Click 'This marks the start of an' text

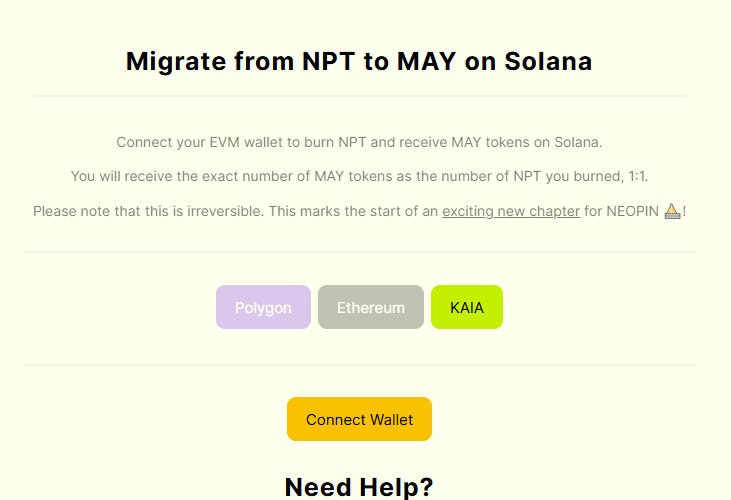pyautogui.click(x=353, y=211)
